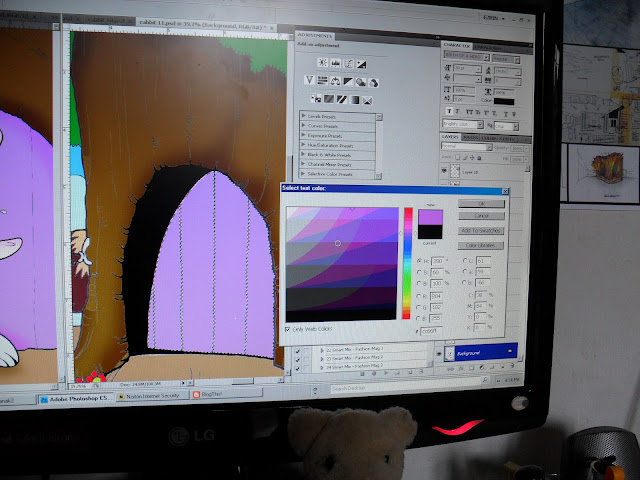
Task: Toggle Superscript in Character panel
Action: click(487, 113)
